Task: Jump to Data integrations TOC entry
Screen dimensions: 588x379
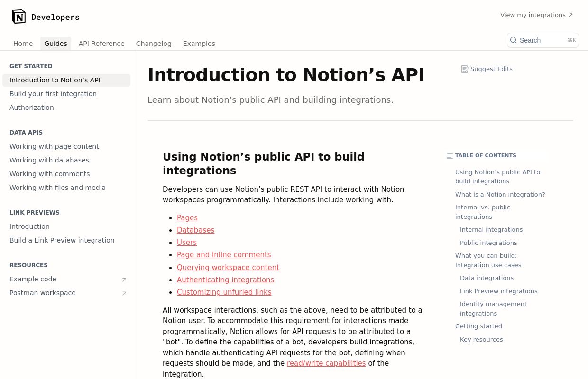Action: (487, 278)
